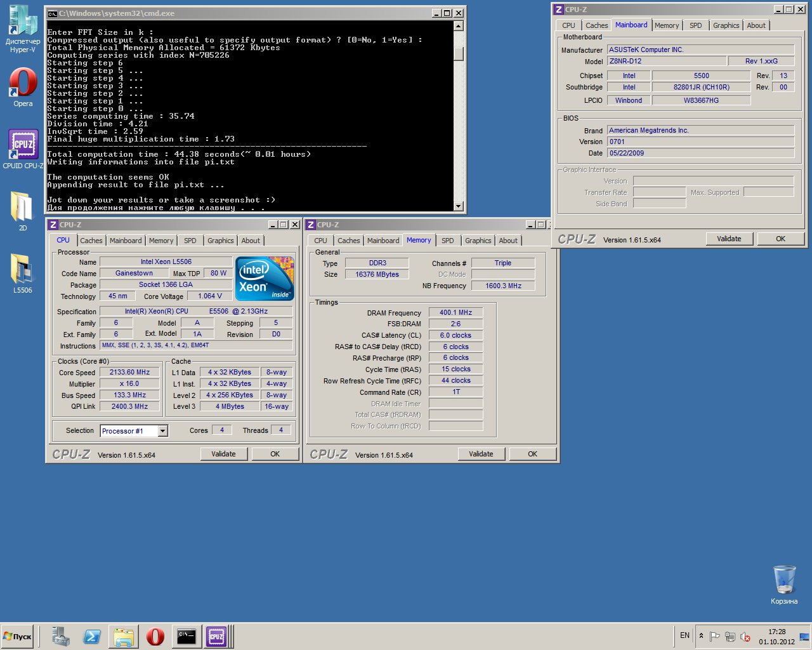Switch to the CPU-Z taskbar button
Image resolution: width=812 pixels, height=650 pixels.
217,636
